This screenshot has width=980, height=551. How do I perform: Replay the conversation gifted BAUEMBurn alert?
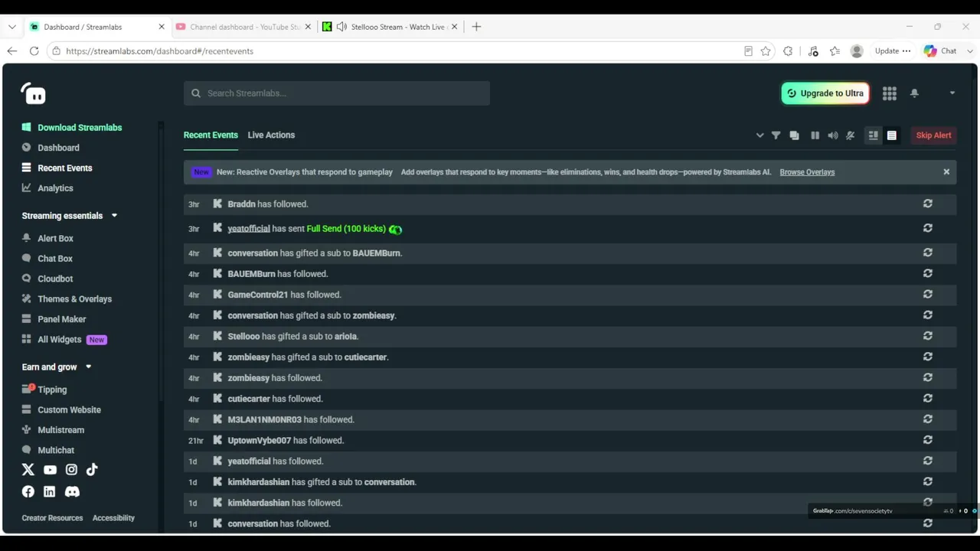927,253
